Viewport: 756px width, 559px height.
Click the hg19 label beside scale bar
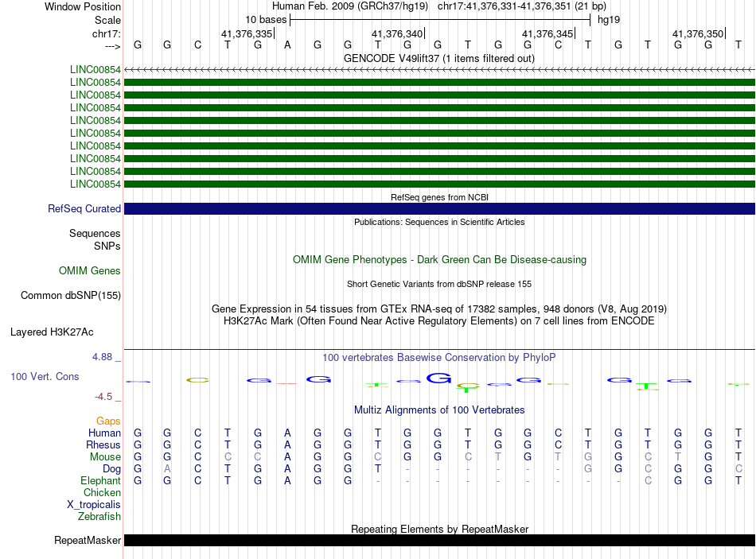(x=609, y=20)
